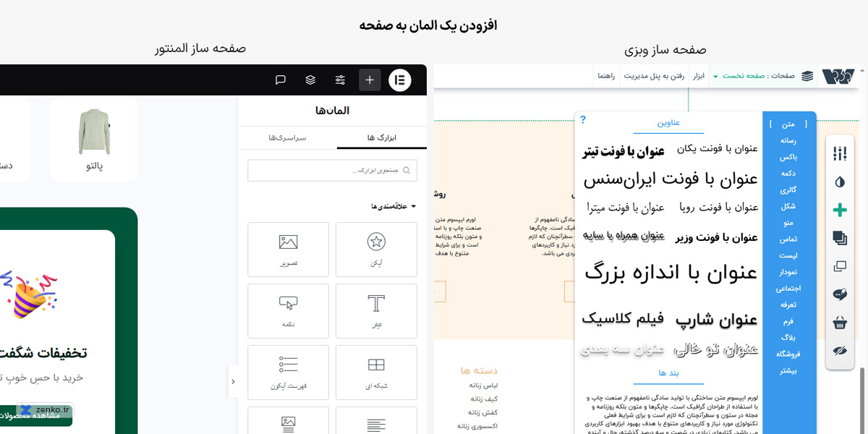
Task: Switch to the سراسری‌ها tab
Action: [x=287, y=137]
